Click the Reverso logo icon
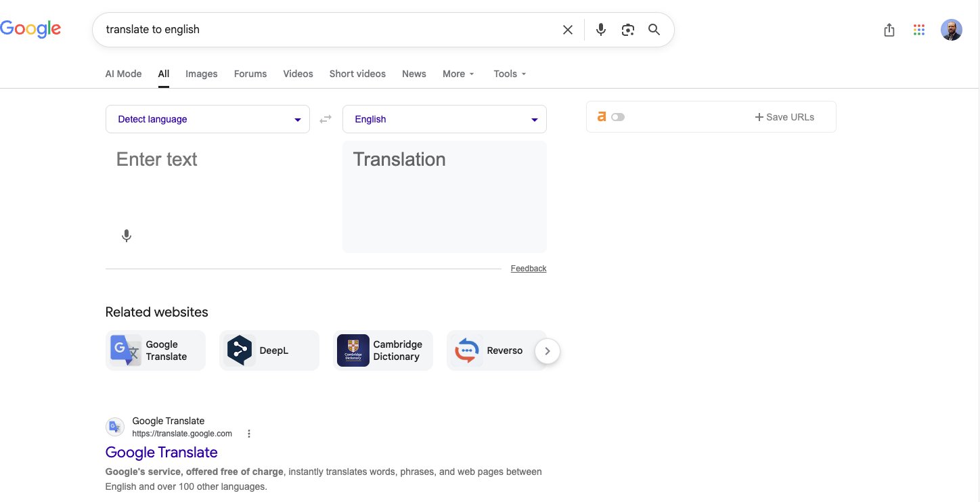980x502 pixels. [466, 350]
